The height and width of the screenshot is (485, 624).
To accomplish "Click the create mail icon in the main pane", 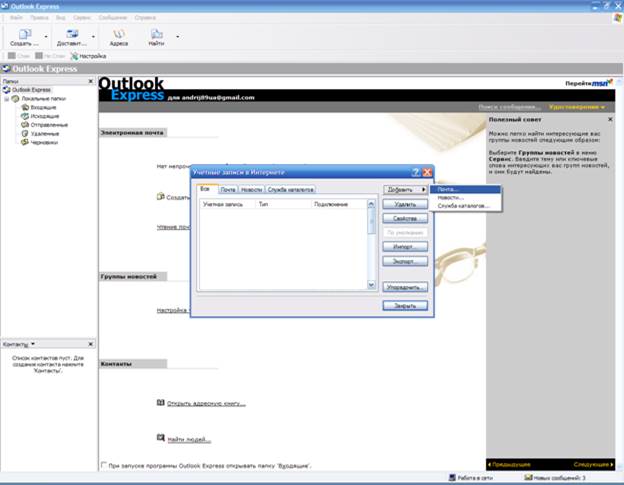I will [160, 197].
